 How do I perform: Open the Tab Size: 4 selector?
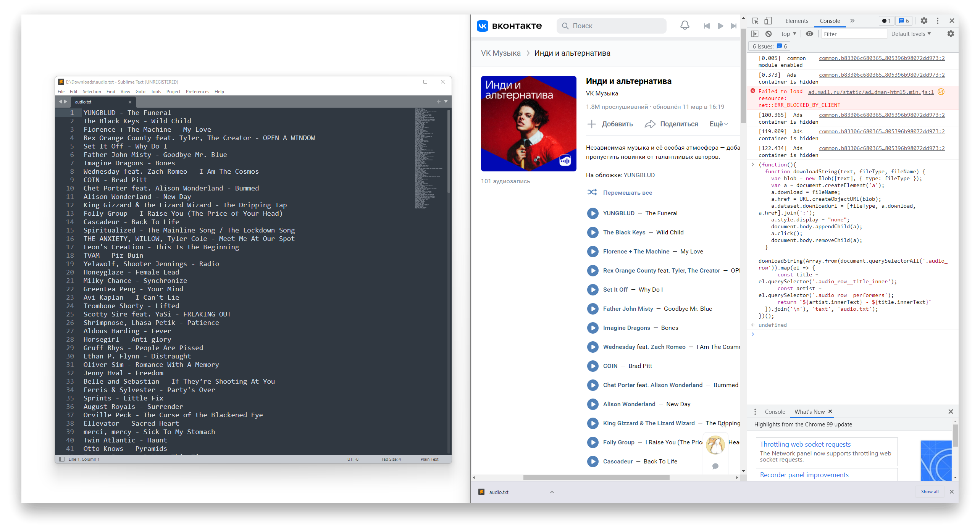tap(391, 459)
